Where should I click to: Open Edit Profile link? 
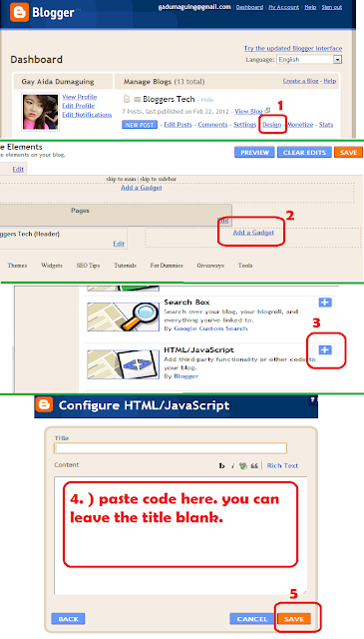pyautogui.click(x=78, y=106)
